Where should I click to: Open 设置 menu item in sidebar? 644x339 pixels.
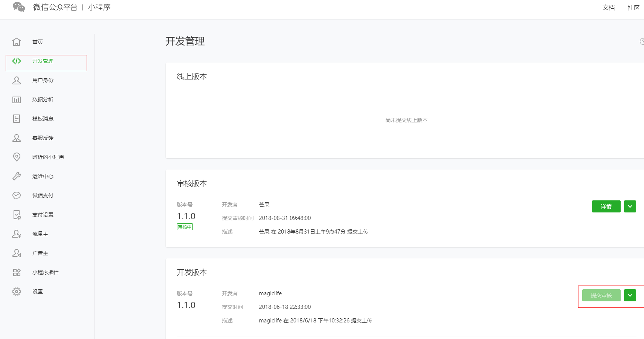38,292
